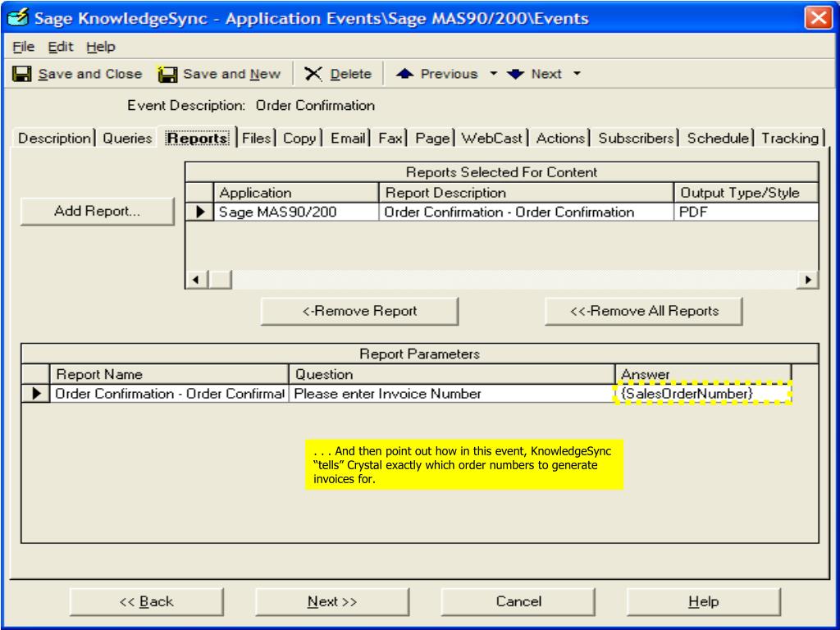Click the Report Name column header
The image size is (840, 630).
[x=169, y=374]
